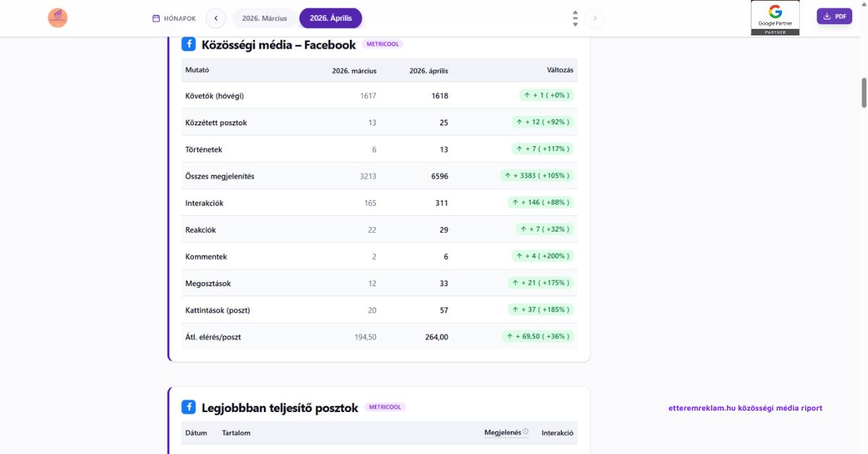Click the Facebook icon beside Közösségi média
The width and height of the screenshot is (868, 454).
click(x=189, y=44)
